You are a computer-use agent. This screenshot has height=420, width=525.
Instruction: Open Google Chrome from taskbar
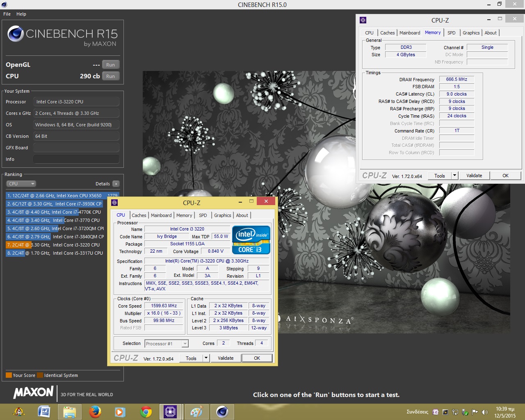click(x=146, y=411)
